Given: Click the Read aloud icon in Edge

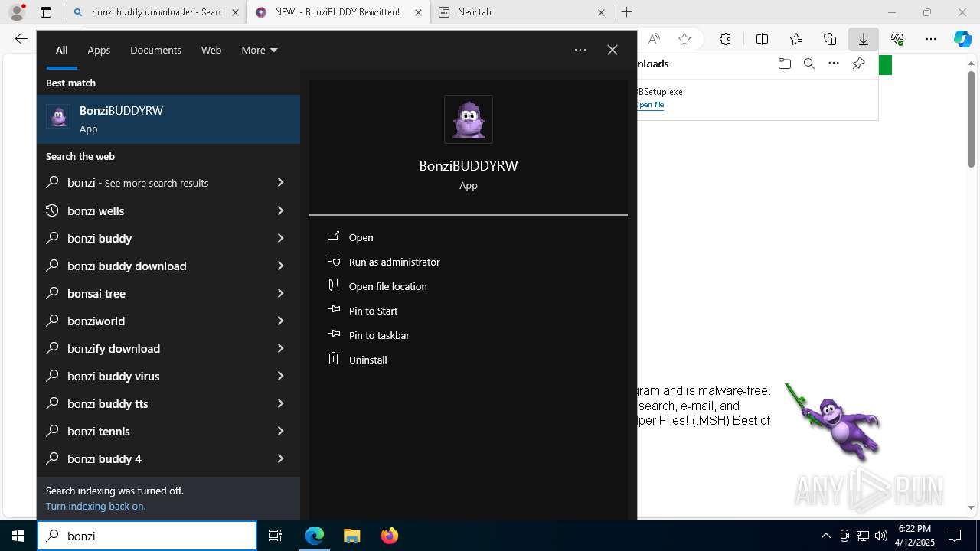Looking at the screenshot, I should 654,39.
